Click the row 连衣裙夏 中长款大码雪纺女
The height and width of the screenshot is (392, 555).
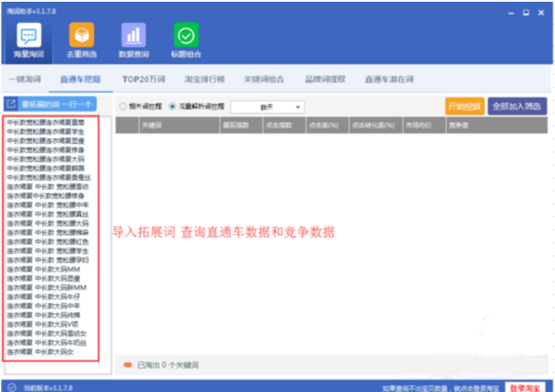(x=46, y=333)
